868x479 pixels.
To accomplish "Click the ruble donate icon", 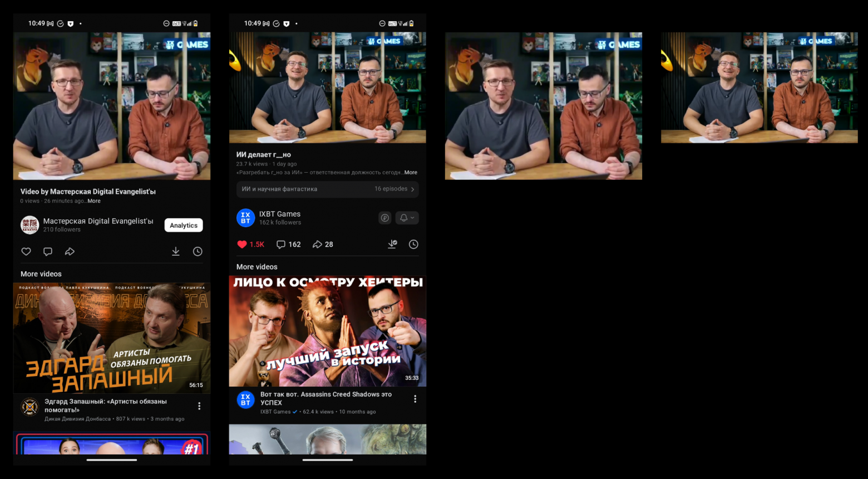I will (385, 218).
